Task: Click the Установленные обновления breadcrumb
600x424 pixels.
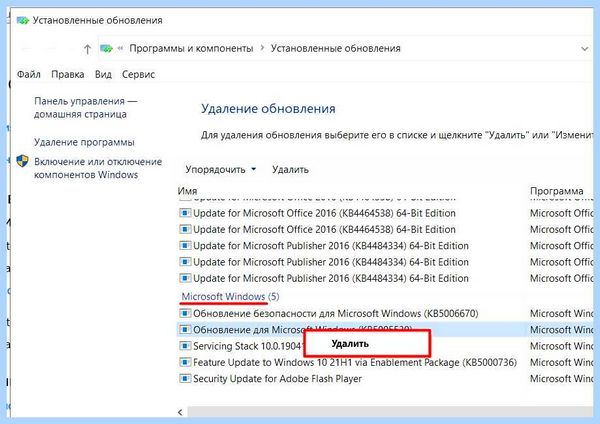Action: coord(336,49)
